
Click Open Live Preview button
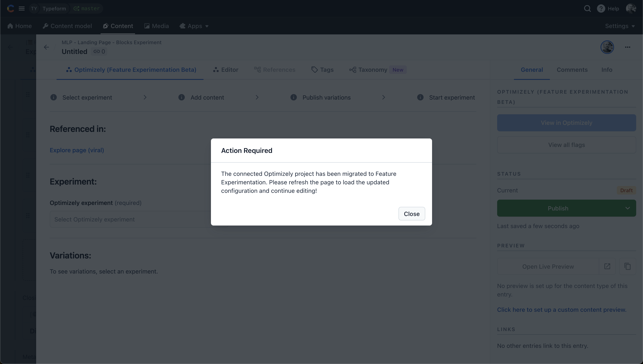click(x=548, y=266)
